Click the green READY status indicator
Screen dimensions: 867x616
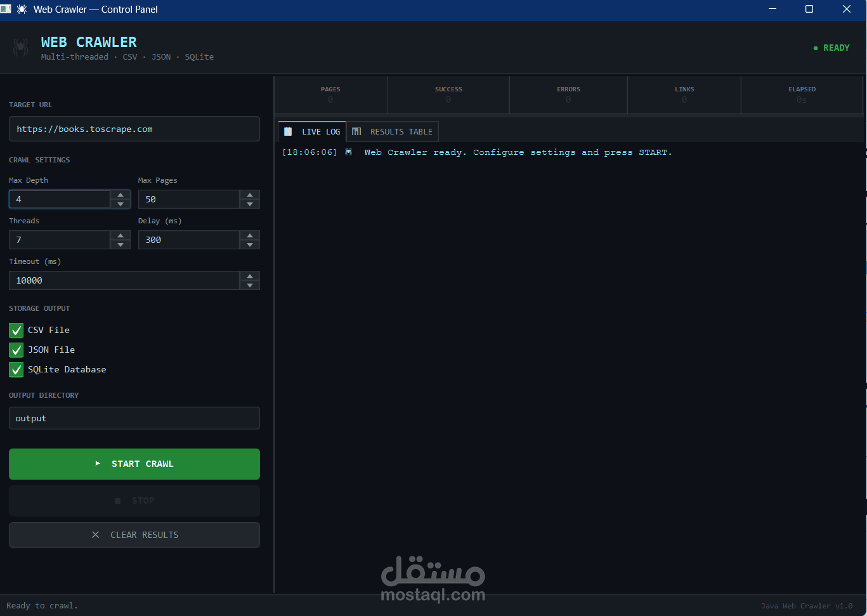click(x=831, y=48)
